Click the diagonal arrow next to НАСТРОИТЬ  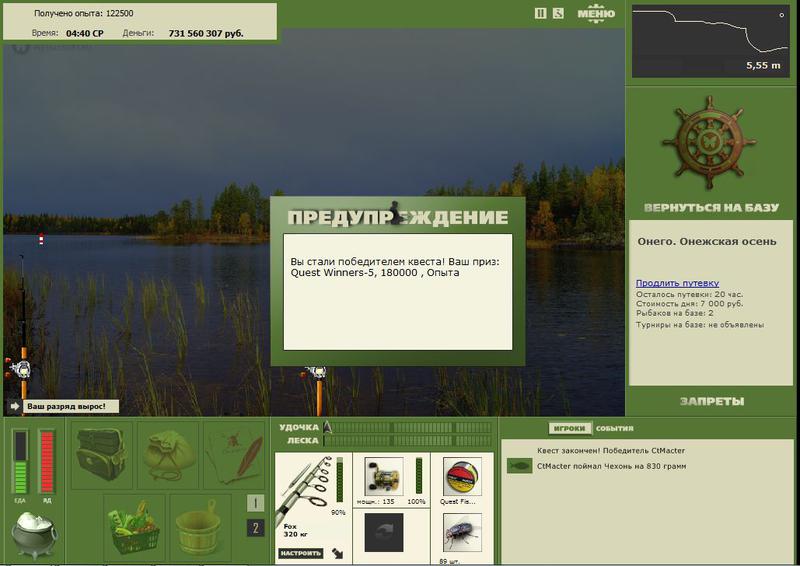pos(337,553)
